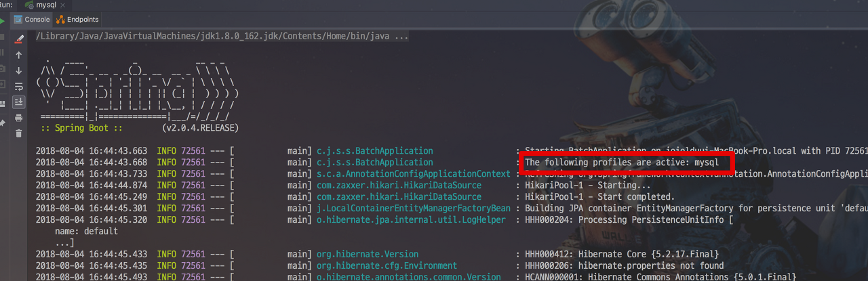Go up the stack trace with up arrow
This screenshot has width=868, height=281.
point(19,55)
